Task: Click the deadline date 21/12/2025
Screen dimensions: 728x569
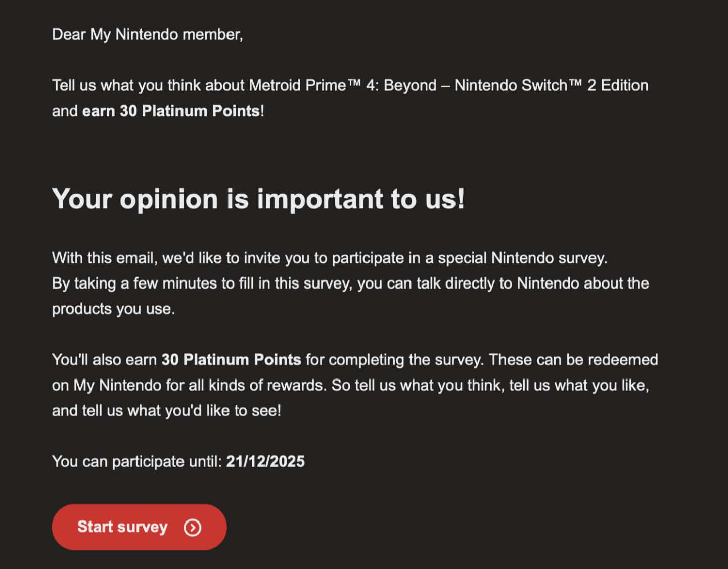Action: [265, 461]
